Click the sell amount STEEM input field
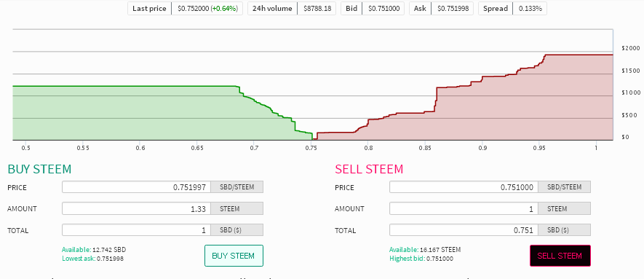Viewport: 644px width, 279px height. point(464,208)
